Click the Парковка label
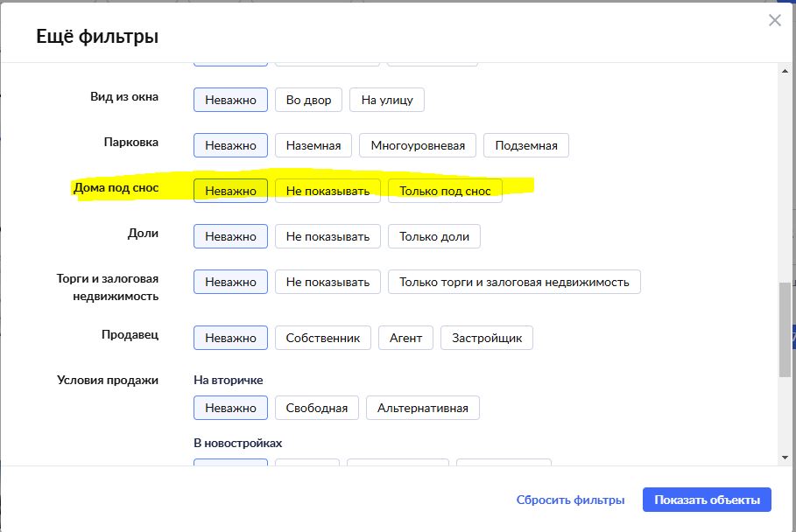 [x=131, y=142]
